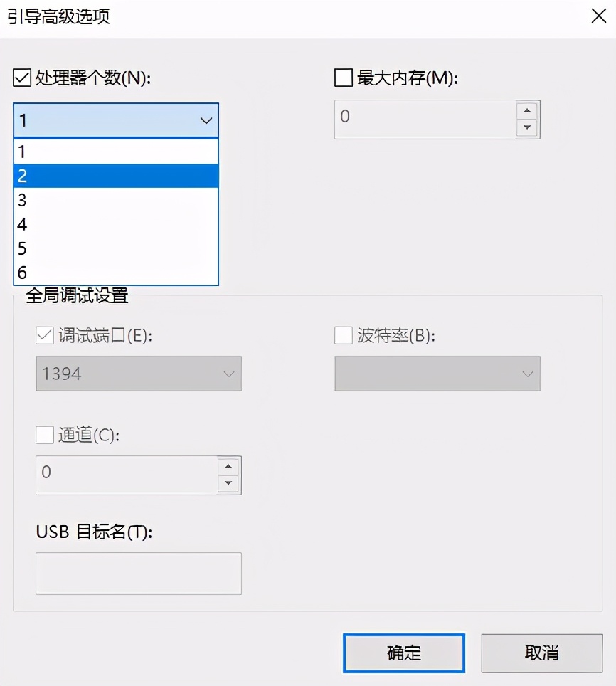Select 6 processors from the list
This screenshot has width=616, height=686.
pyautogui.click(x=116, y=272)
